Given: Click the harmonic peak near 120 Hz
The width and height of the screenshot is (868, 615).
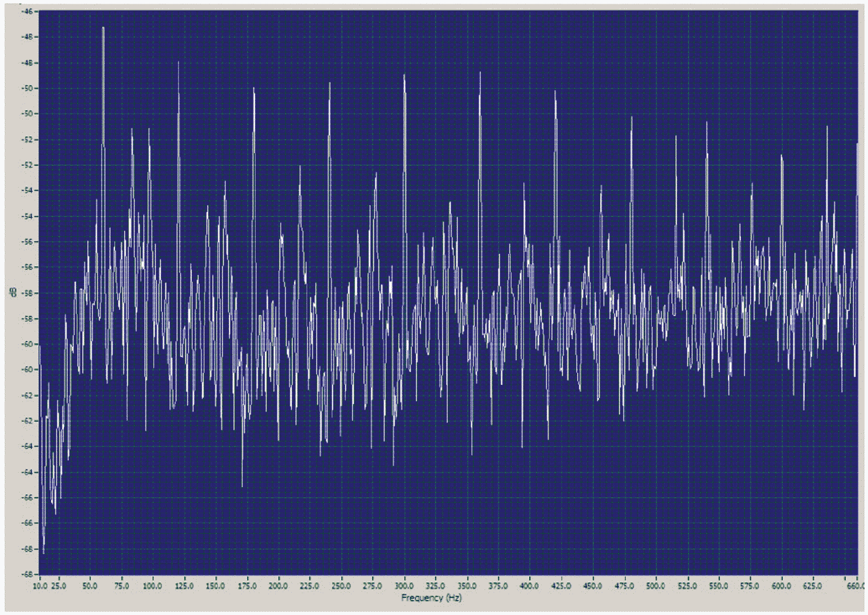Looking at the screenshot, I should click(x=178, y=64).
